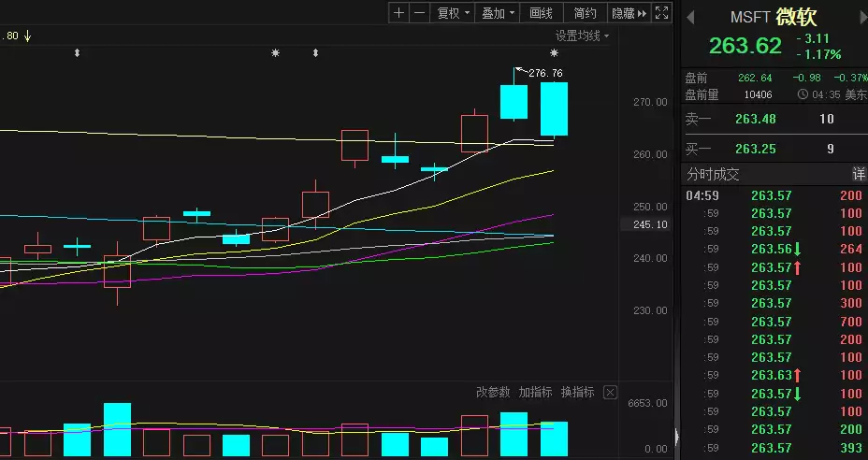The width and height of the screenshot is (868, 460).
Task: Collapse the right-side quote panel
Action: pyautogui.click(x=676, y=437)
